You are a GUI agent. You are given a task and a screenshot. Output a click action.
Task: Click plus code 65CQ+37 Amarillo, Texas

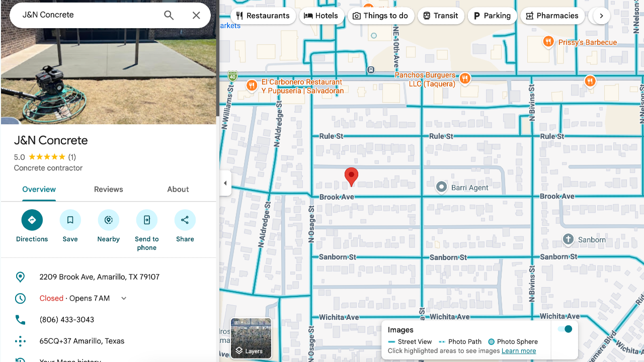(82, 341)
